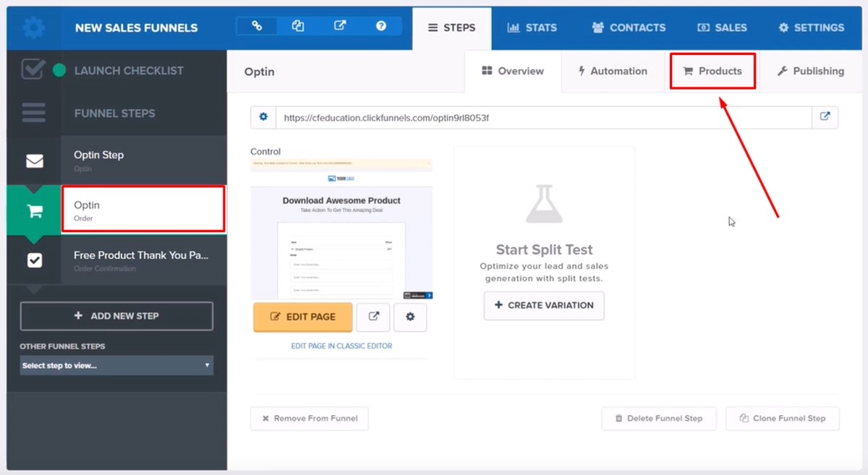868x475 pixels.
Task: Expand the Funnel Steps hamburger menu
Action: pos(33,113)
